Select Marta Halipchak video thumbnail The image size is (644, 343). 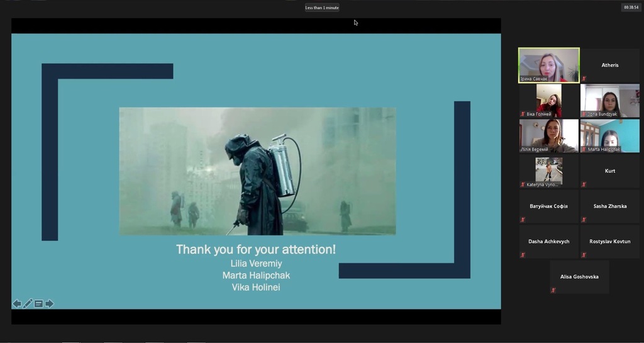coord(610,136)
